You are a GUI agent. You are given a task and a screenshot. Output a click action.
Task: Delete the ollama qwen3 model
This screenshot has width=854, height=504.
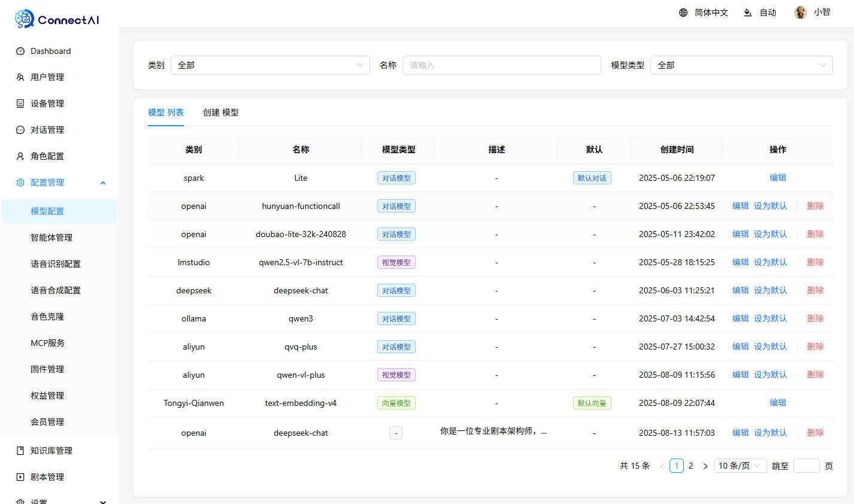pos(815,318)
